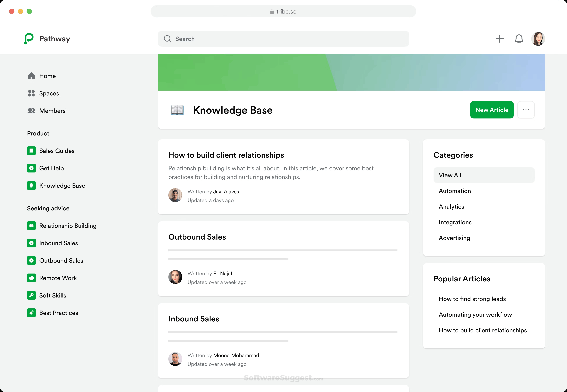Open the Relationship Building people icon
The height and width of the screenshot is (392, 567).
(31, 225)
